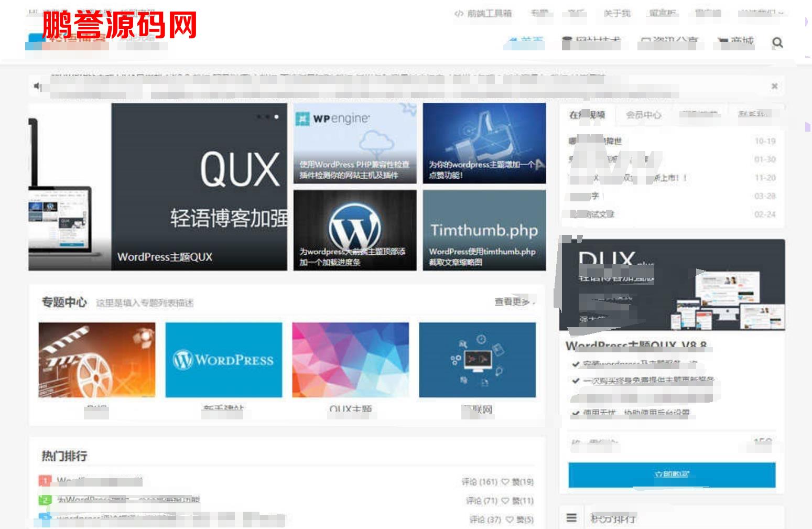
Task: Open the film reel topic thumbnail
Action: click(x=97, y=360)
